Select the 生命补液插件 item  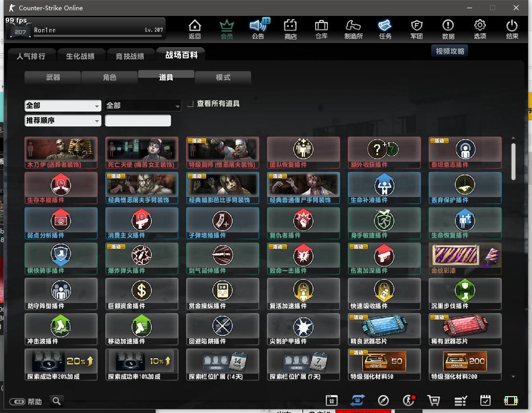pos(384,188)
